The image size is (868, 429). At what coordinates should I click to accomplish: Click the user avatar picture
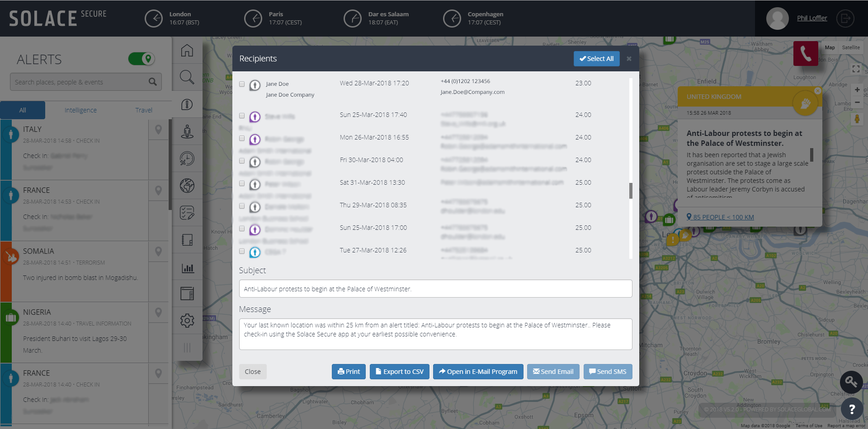pos(778,19)
